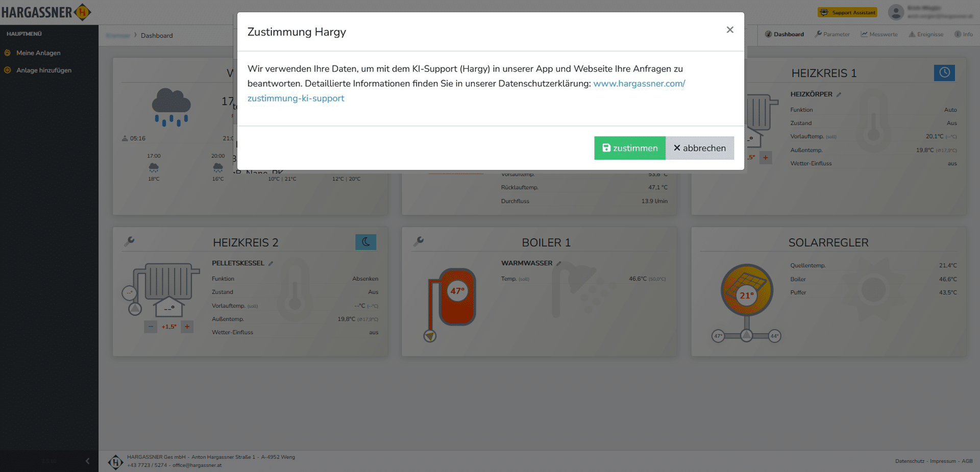Click the HAUPTMENÜ sidebar heading

click(24, 34)
